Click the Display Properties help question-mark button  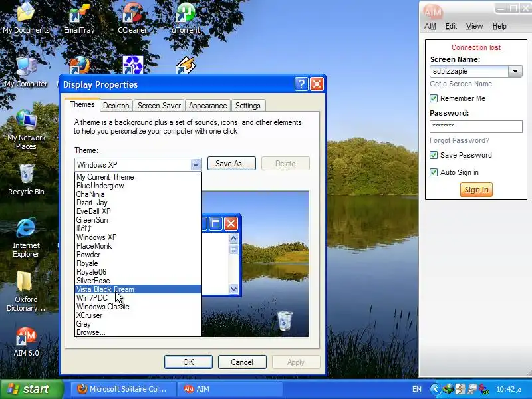[x=301, y=84]
